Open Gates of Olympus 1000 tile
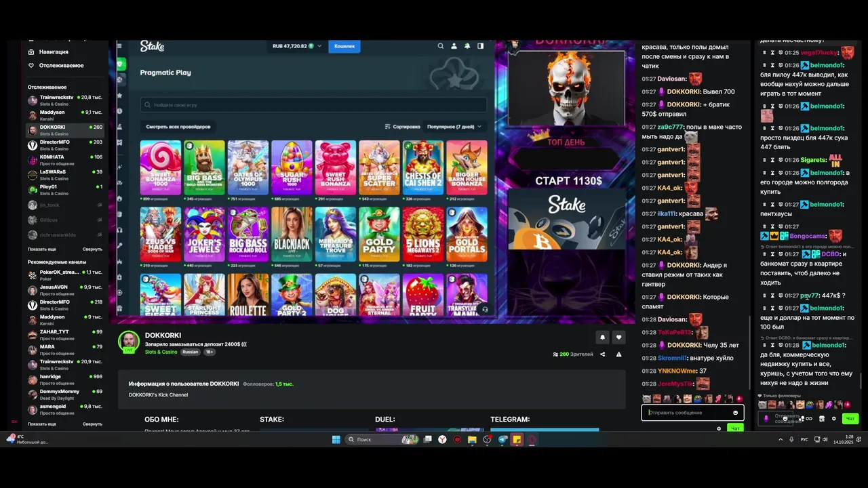Screen dimensions: 868x488 pos(248,167)
